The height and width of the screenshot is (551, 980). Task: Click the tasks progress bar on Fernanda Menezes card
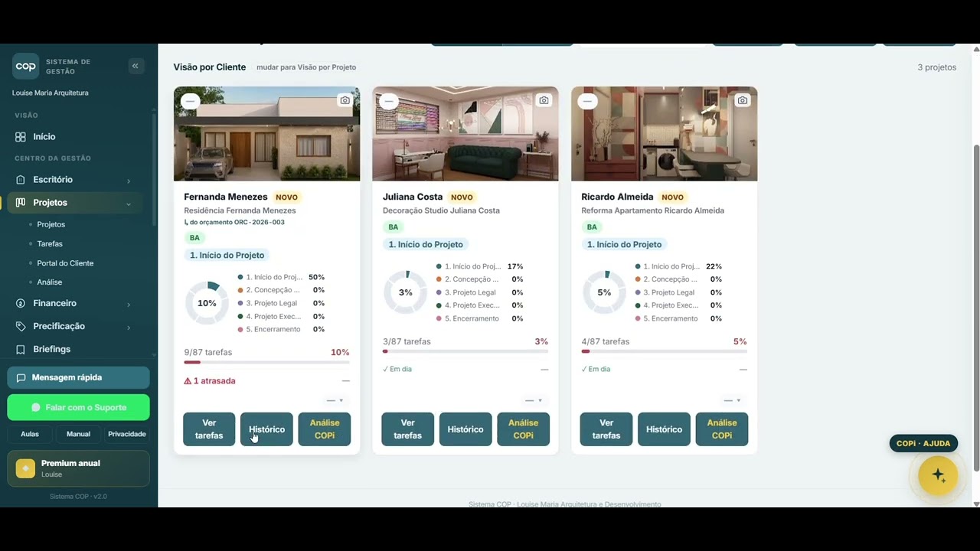(266, 362)
